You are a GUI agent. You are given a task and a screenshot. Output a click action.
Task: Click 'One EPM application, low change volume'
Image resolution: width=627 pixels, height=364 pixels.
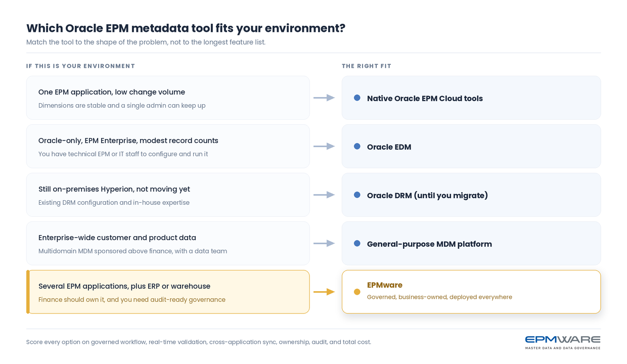tap(112, 92)
